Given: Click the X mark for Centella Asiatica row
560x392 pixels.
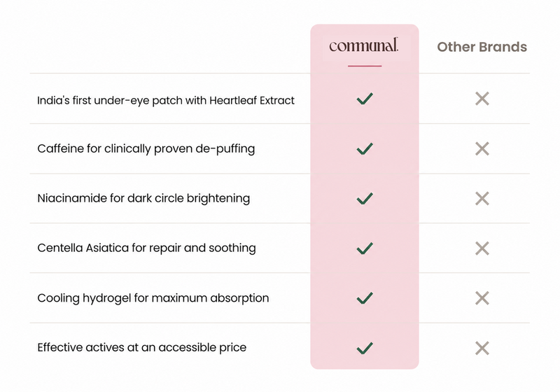Looking at the screenshot, I should (x=482, y=248).
